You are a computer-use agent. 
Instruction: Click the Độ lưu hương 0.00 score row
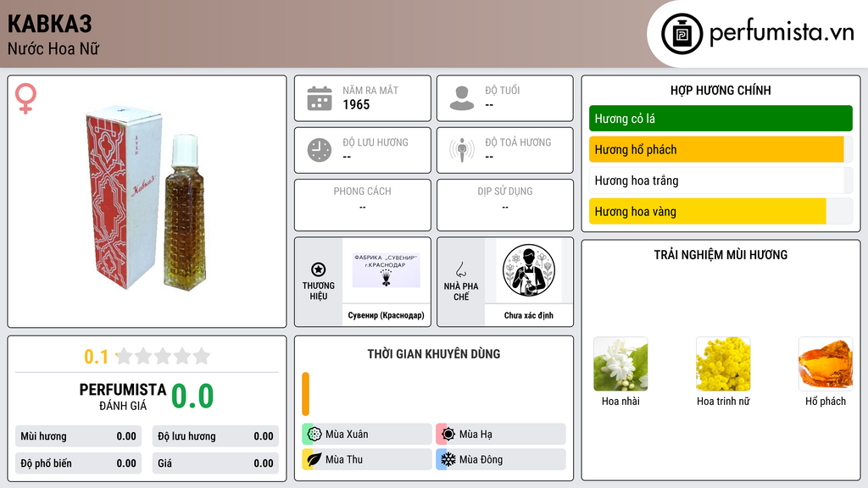[x=215, y=436]
